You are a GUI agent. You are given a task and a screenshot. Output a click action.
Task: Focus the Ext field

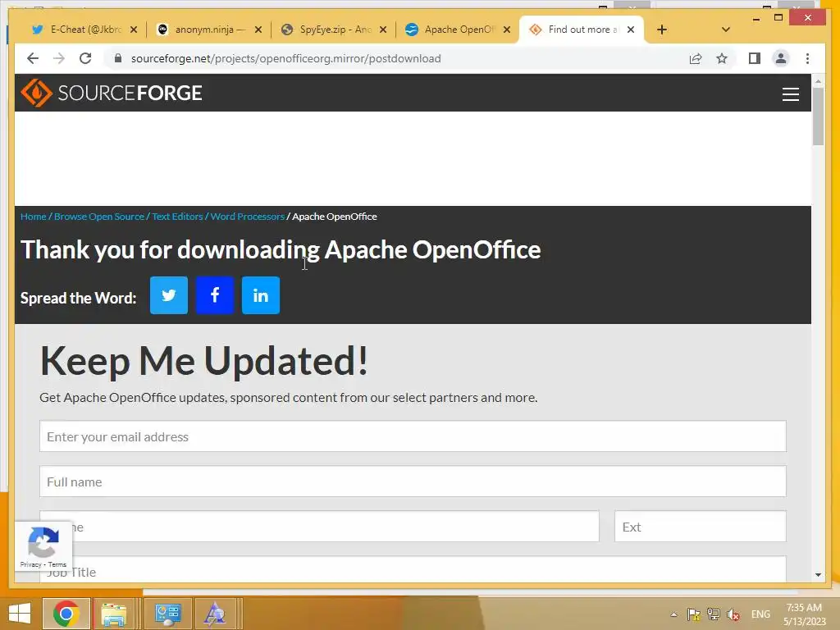[701, 526]
